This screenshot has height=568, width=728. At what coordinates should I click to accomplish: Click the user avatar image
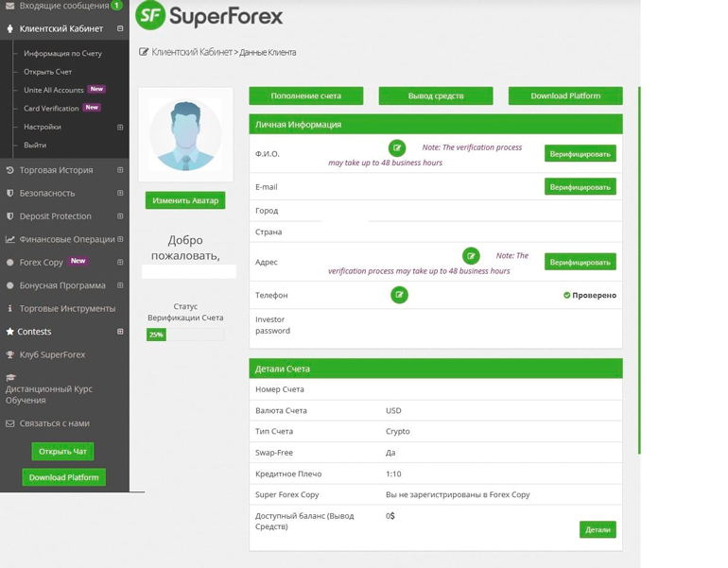(x=185, y=134)
